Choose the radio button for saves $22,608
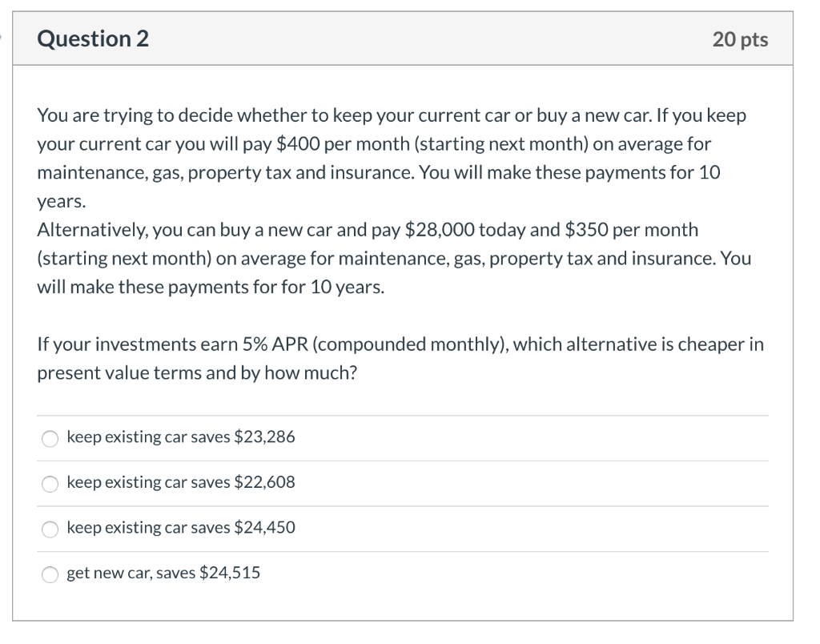Viewport: 820px width, 644px height. [50, 483]
